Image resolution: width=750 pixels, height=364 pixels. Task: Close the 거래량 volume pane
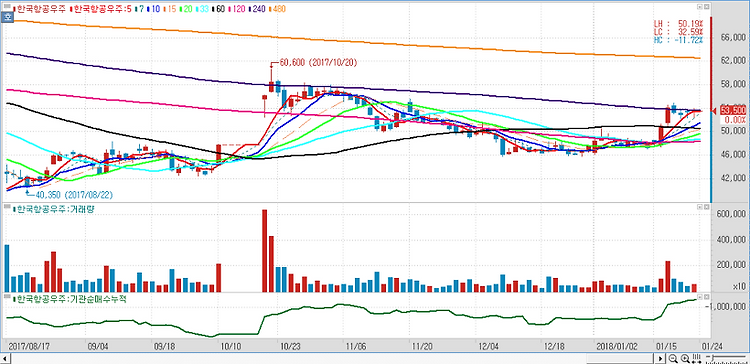point(707,207)
